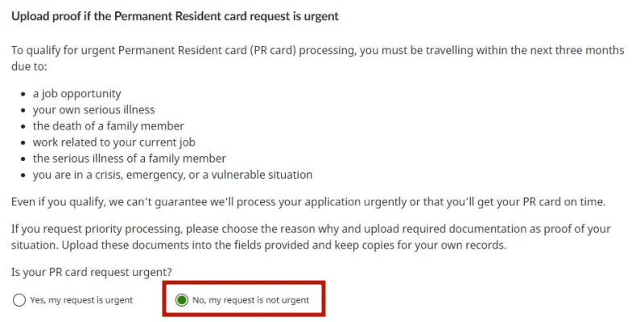Click the bullet point beside "a job opportunity"
The width and height of the screenshot is (644, 322).
coord(23,94)
